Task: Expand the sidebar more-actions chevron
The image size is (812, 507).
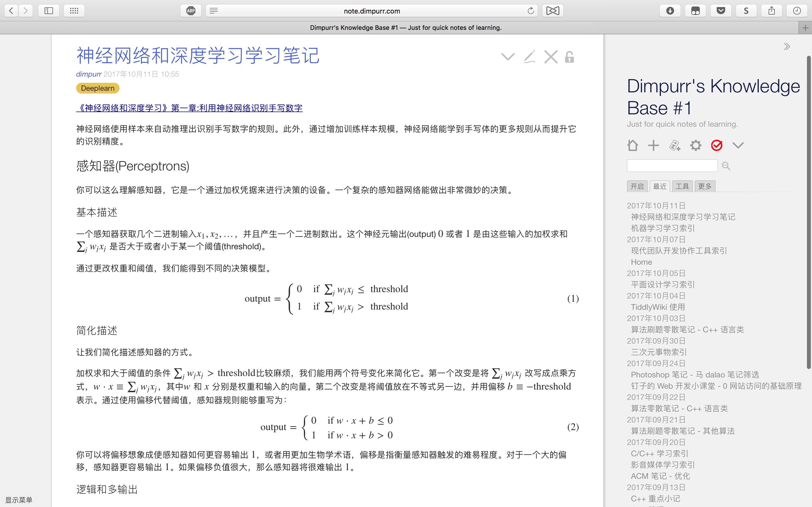Action: pos(738,146)
